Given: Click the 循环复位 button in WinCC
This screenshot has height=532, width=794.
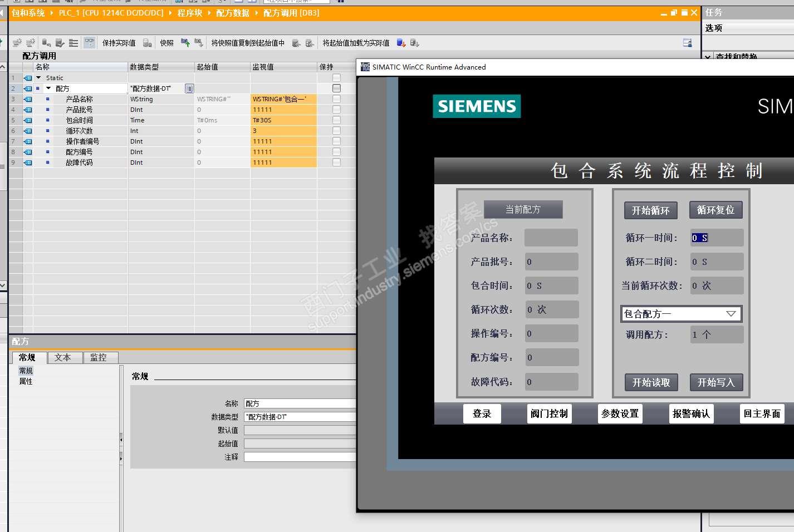Looking at the screenshot, I should pyautogui.click(x=716, y=210).
